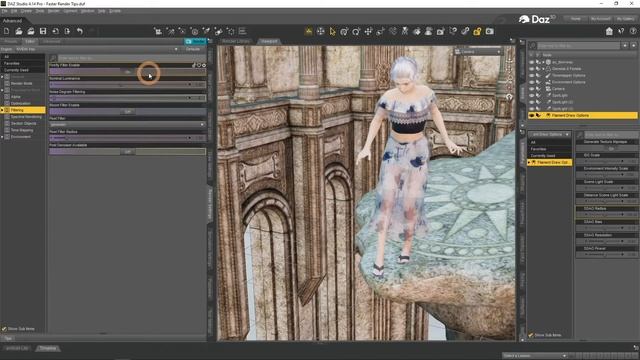Click the question mark Help icon

tap(633, 31)
